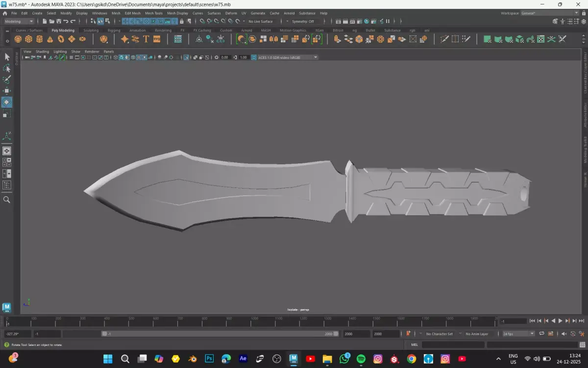Switch to the Curves / Surfaces shelf tab

pos(29,30)
